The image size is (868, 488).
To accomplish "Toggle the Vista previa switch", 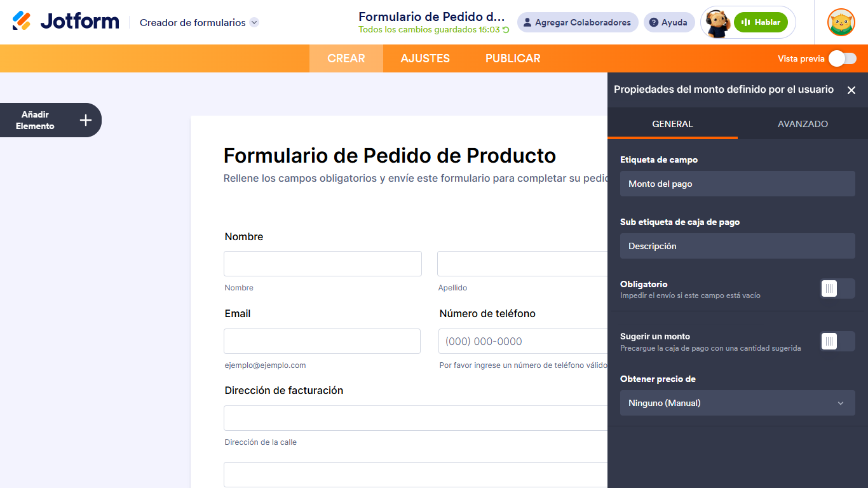I will point(843,58).
